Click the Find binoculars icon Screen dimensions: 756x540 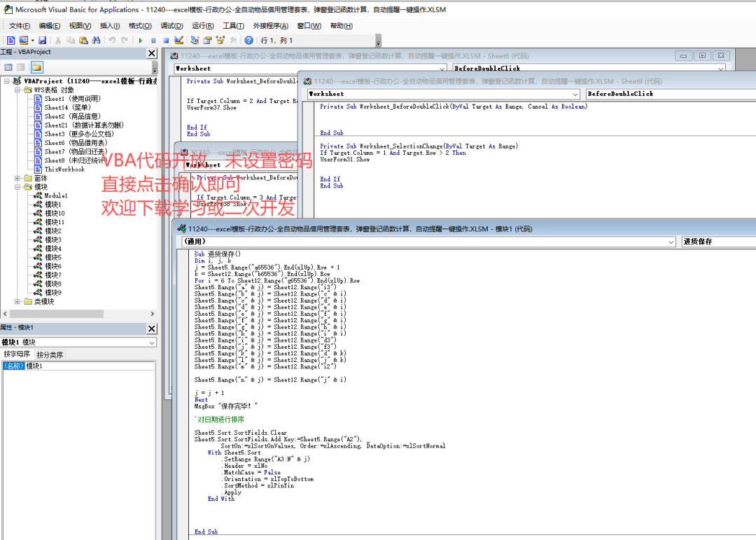point(96,40)
